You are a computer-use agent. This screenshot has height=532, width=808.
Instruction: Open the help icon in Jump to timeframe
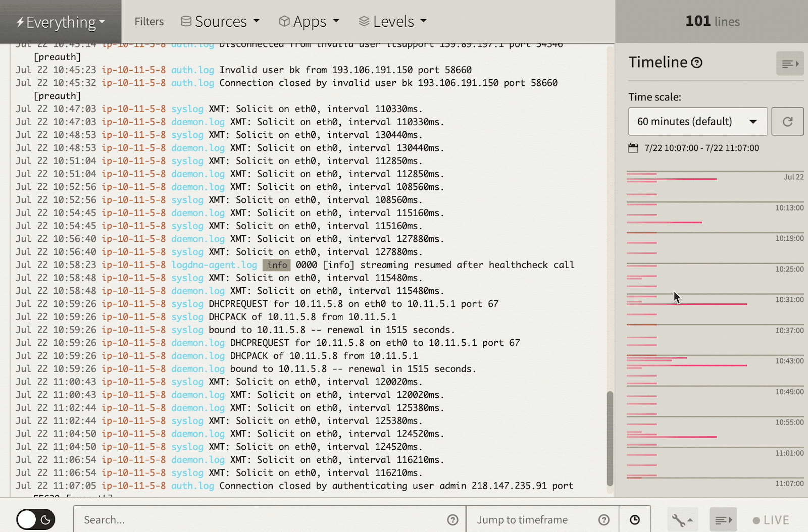[603, 520]
